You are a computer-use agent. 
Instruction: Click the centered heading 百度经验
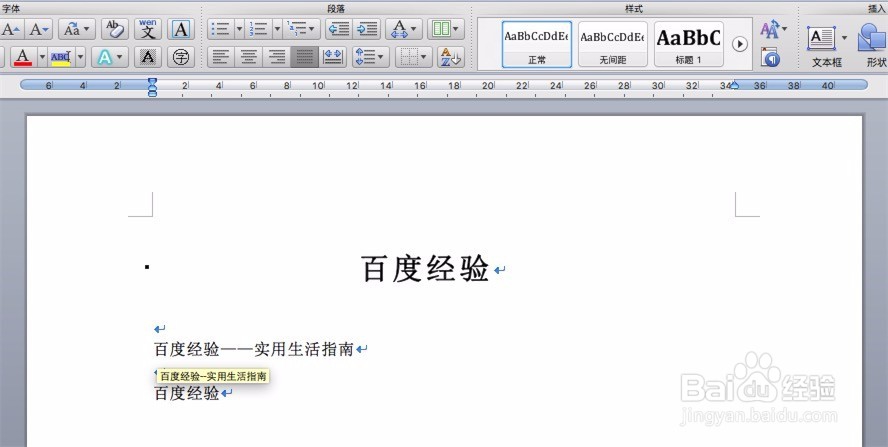click(425, 269)
